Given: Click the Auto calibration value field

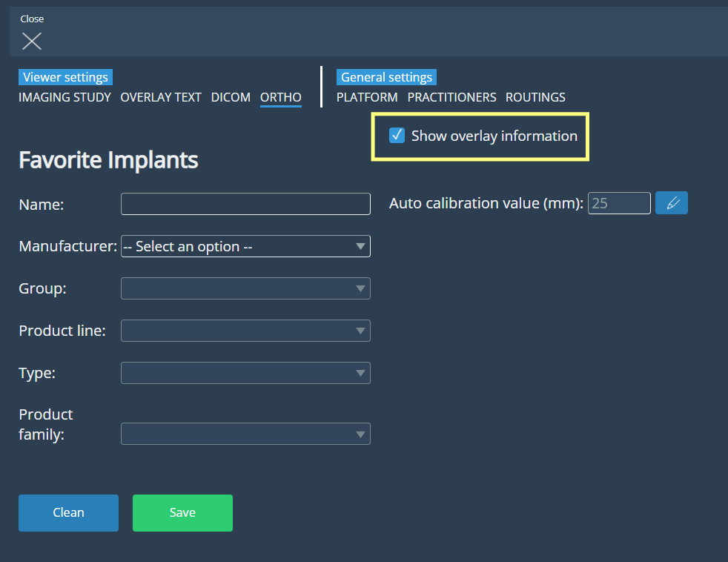Looking at the screenshot, I should point(619,203).
